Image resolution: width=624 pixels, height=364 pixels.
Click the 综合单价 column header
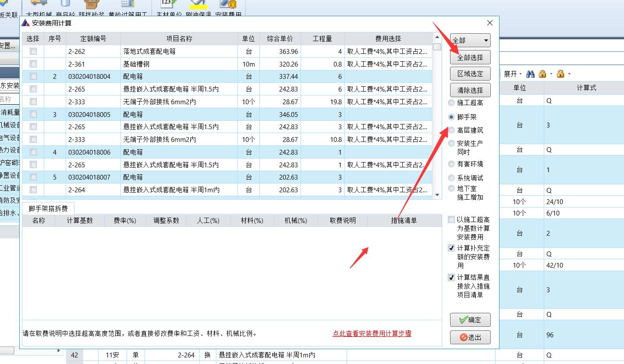click(x=280, y=39)
